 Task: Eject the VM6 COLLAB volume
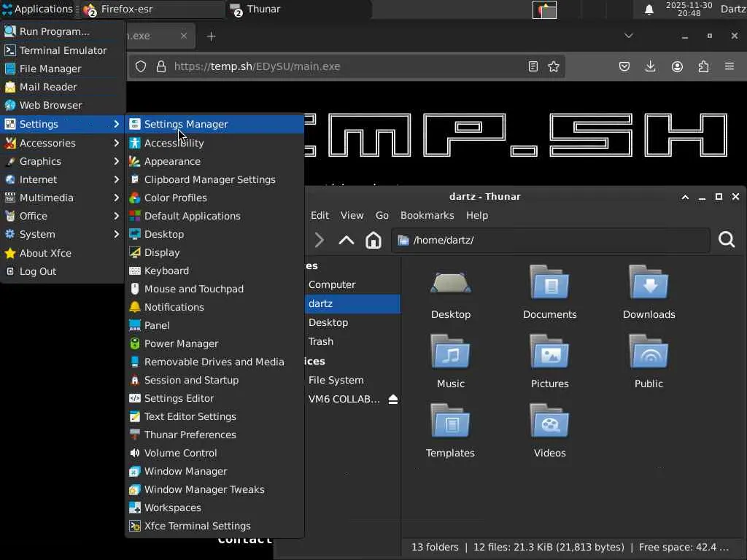pyautogui.click(x=393, y=400)
